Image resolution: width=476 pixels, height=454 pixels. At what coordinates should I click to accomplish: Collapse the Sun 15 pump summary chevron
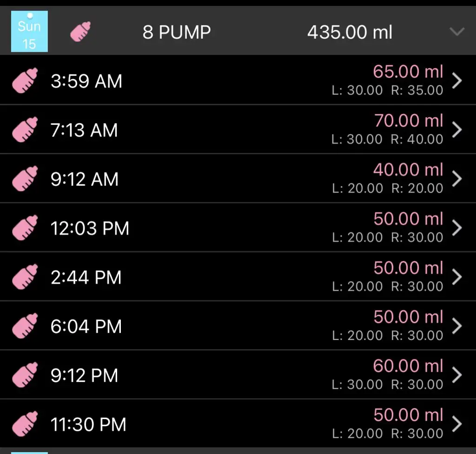[457, 31]
